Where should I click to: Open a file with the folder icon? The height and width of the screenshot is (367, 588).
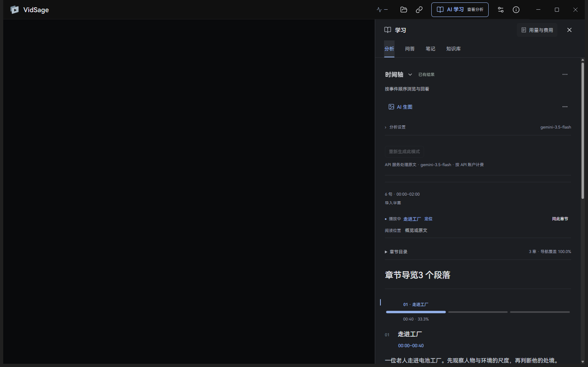(403, 10)
